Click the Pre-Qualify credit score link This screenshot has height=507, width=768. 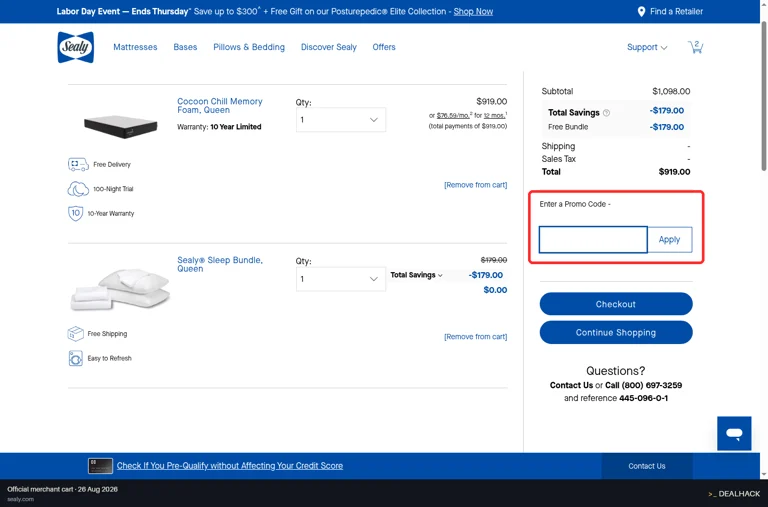[230, 465]
